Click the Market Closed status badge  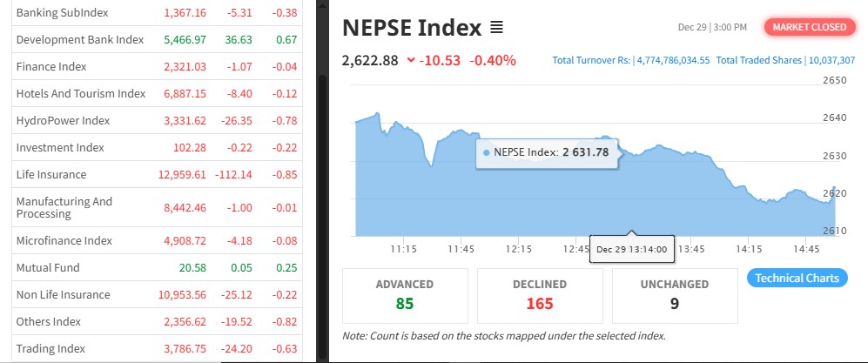point(809,27)
